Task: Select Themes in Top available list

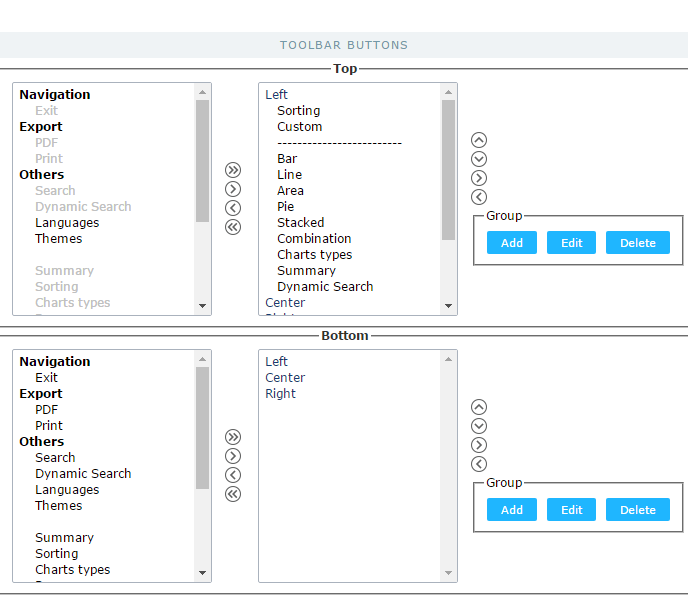Action: (59, 239)
